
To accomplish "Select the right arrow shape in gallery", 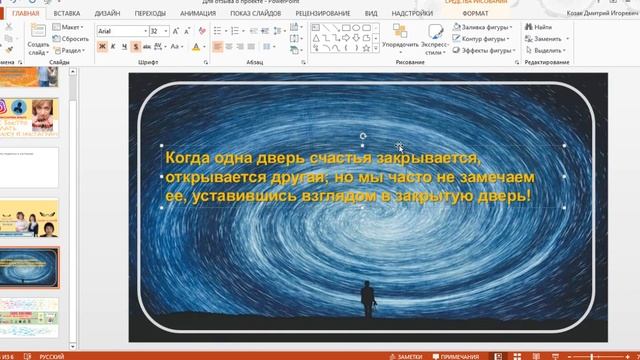I will tap(346, 38).
